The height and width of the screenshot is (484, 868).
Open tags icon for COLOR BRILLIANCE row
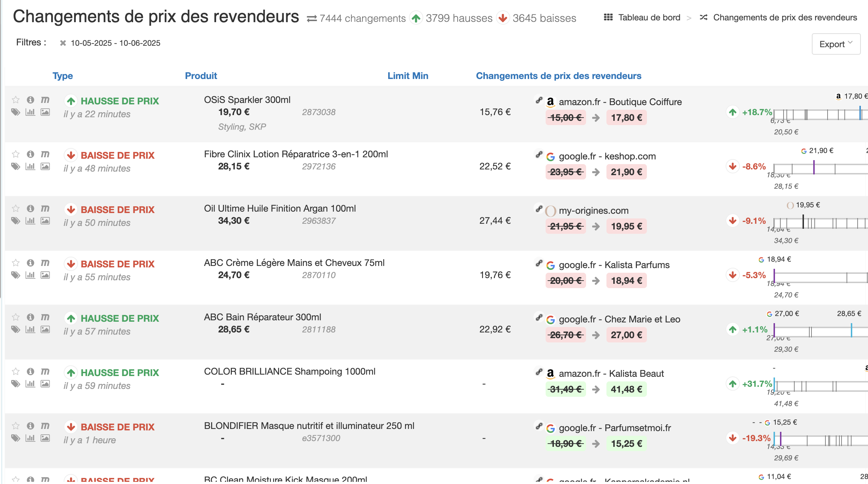click(15, 384)
